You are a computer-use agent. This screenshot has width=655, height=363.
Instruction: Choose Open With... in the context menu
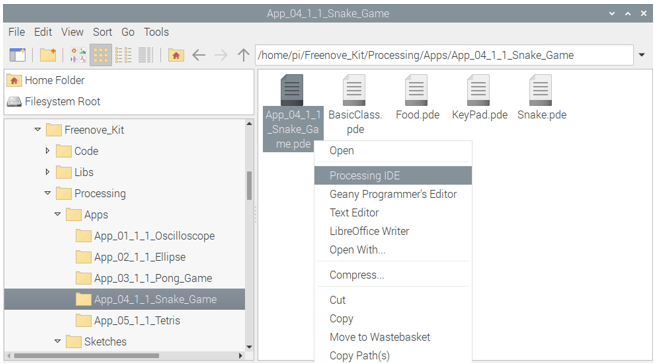point(393,250)
